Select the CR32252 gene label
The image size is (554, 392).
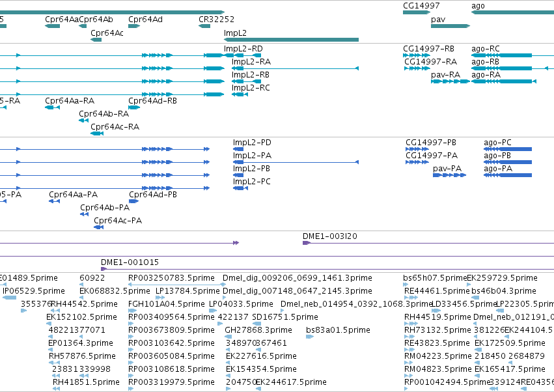point(216,20)
